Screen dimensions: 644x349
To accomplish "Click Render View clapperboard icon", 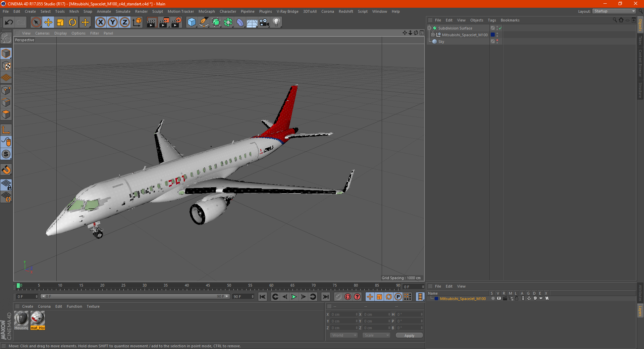I will pos(152,22).
